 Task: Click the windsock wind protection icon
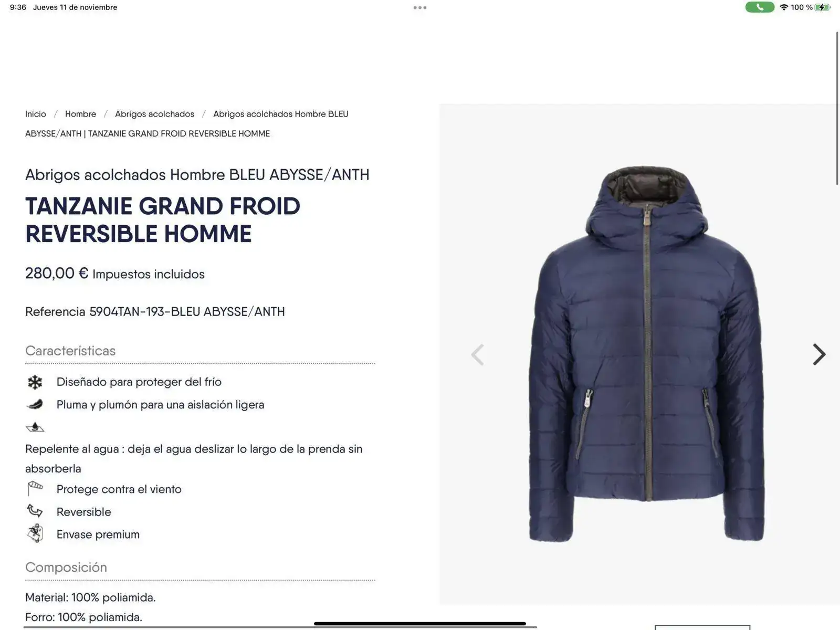35,488
